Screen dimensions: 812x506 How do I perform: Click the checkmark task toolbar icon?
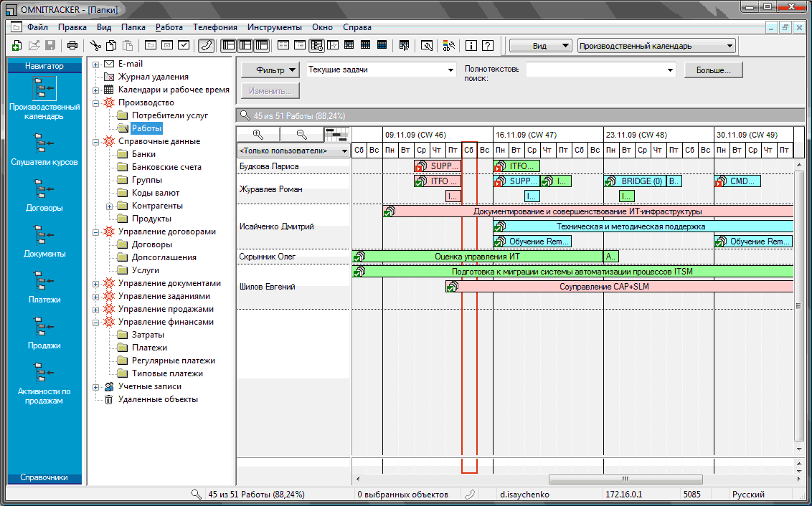click(184, 46)
